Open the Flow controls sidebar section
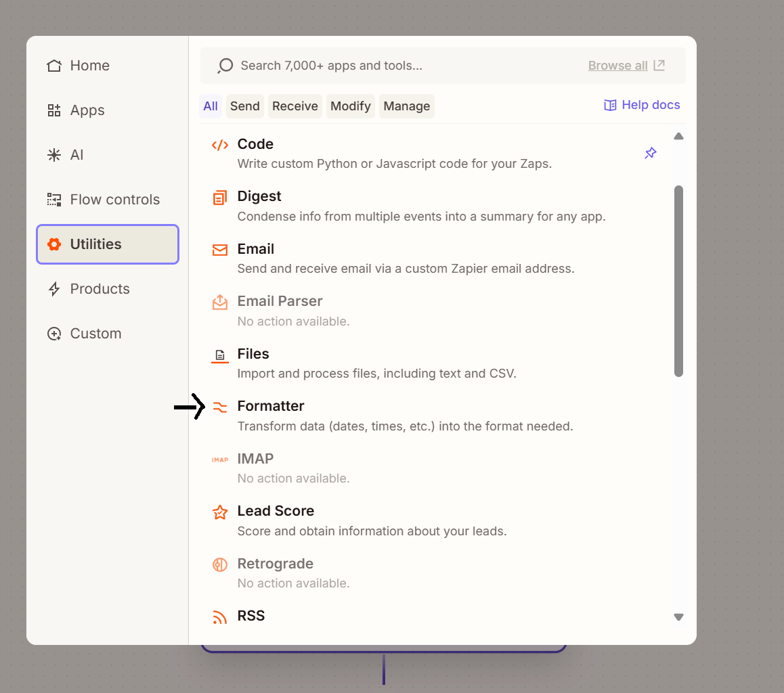 [x=108, y=200]
